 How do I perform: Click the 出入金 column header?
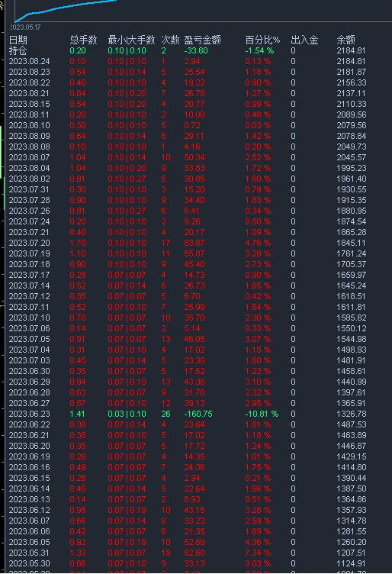[304, 40]
